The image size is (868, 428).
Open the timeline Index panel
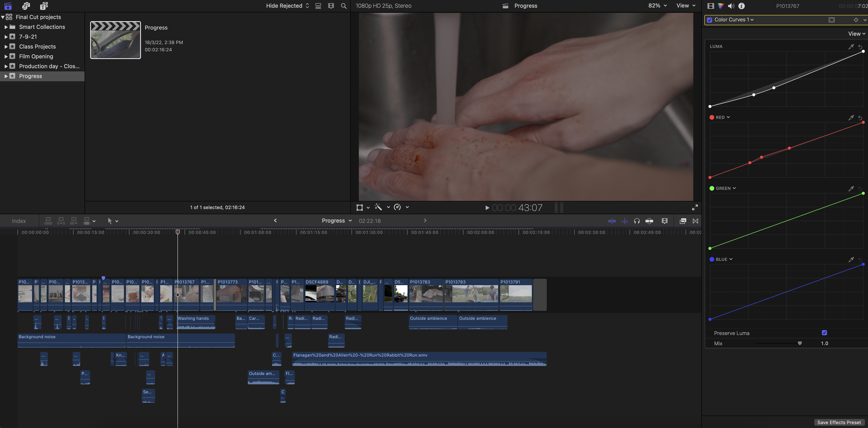click(x=19, y=221)
